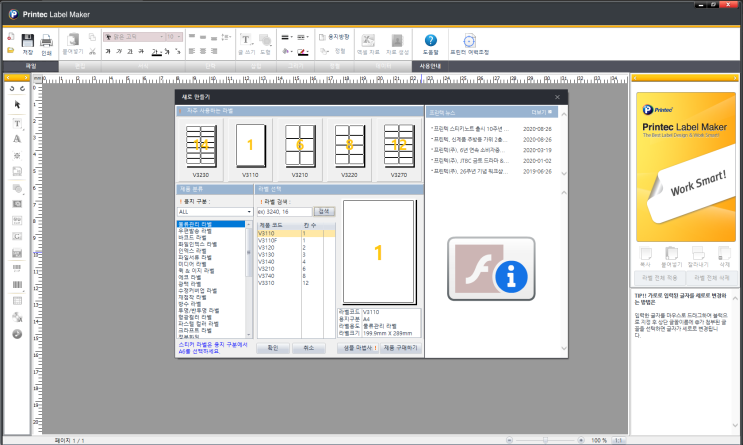Click the font color swatch in ribbon
The image size is (743, 445).
157,52
